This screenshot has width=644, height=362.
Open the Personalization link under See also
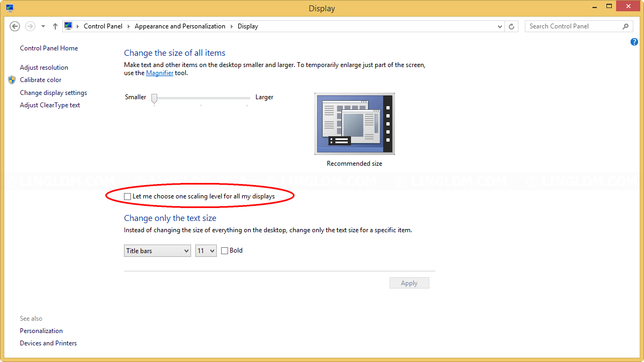[41, 331]
